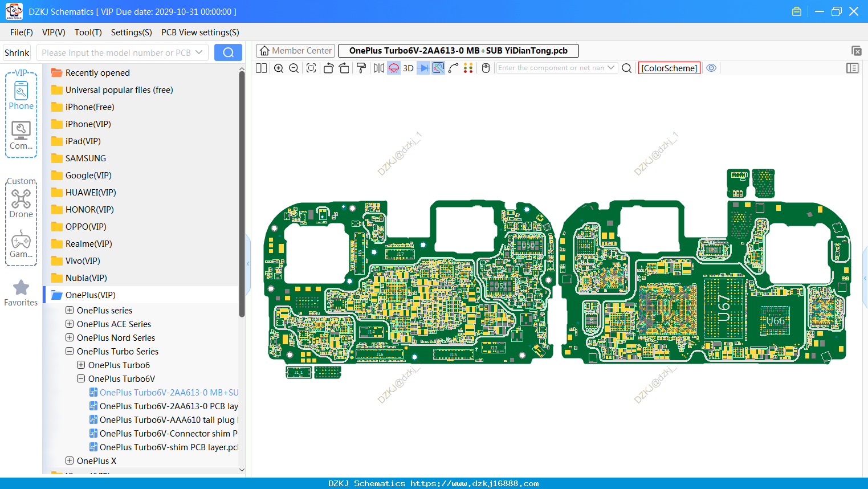Viewport: 868px width, 489px height.
Task: Open OnePlus Turbo6V-shim PCB layer file
Action: 164,447
